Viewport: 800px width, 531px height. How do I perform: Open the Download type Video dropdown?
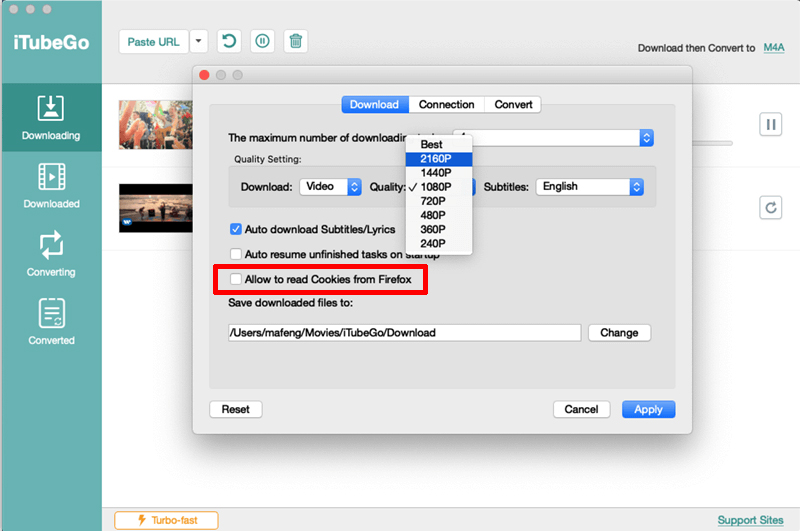pyautogui.click(x=331, y=187)
